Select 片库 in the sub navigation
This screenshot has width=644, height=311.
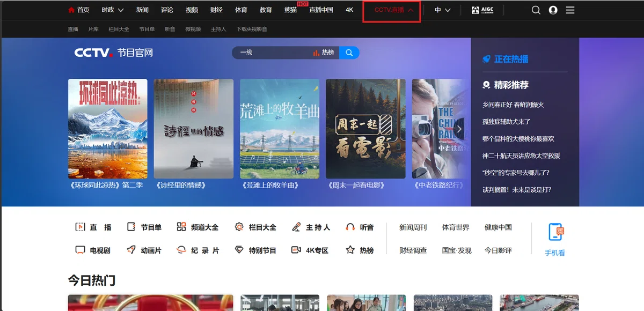(93, 29)
